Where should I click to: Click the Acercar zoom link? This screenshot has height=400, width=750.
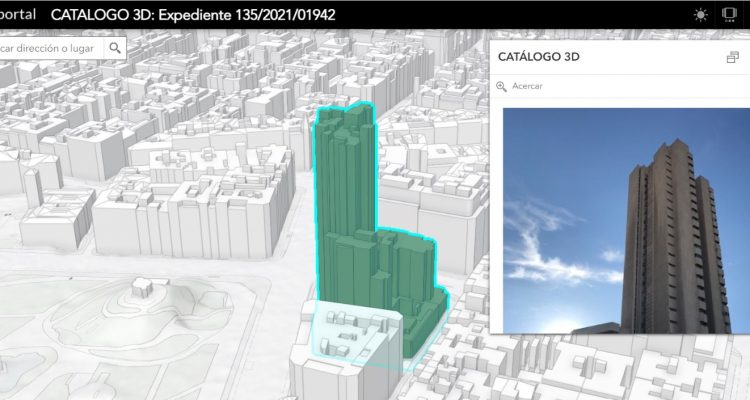click(527, 86)
